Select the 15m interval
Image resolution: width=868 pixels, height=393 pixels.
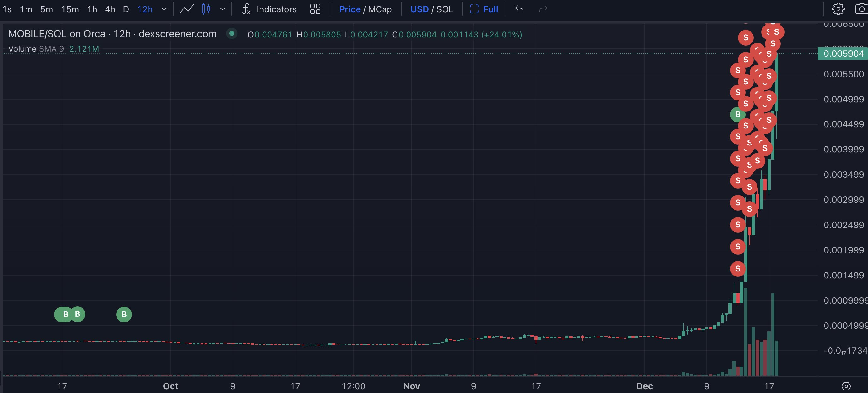pos(70,9)
